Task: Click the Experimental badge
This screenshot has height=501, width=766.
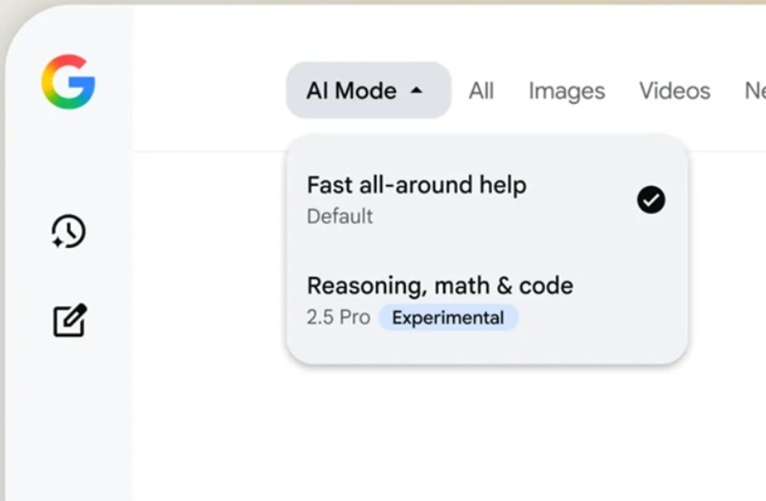Action: point(448,318)
